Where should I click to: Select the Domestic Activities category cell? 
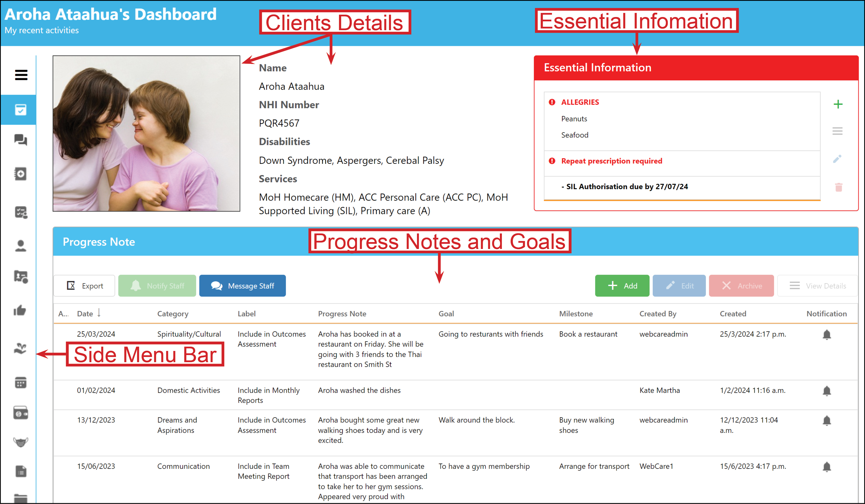click(x=189, y=390)
